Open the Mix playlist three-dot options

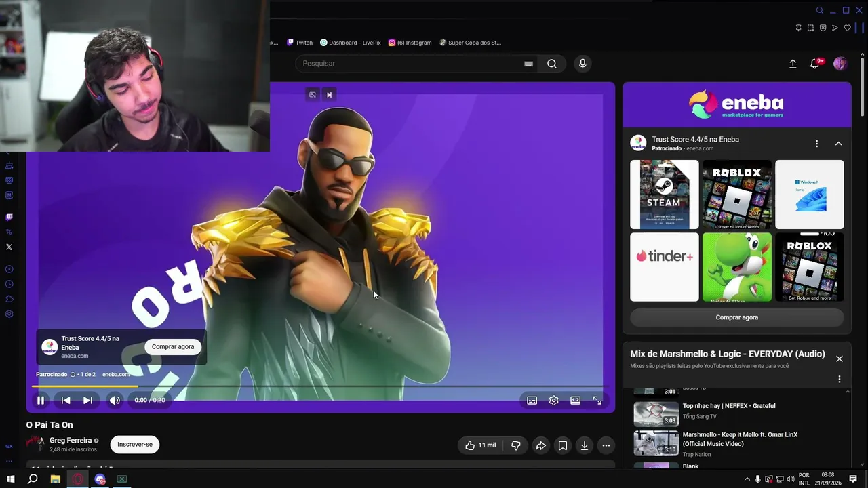839,380
